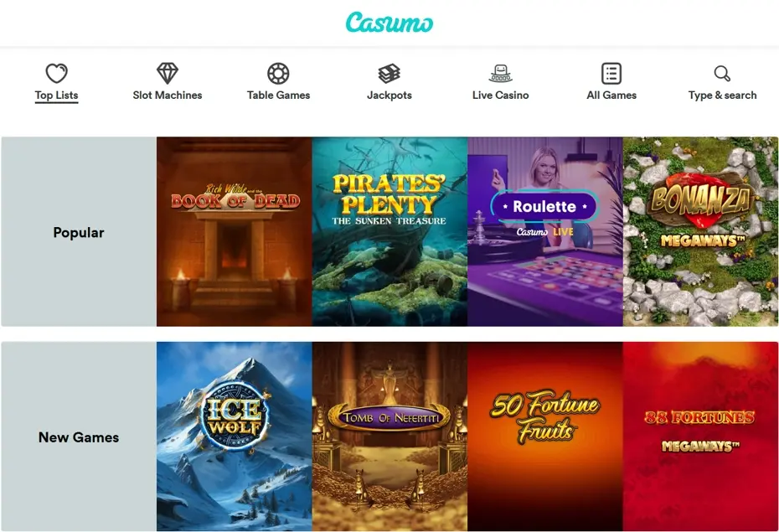Screen dimensions: 779x532
Task: Select the Table Games poker chip icon
Action: click(278, 74)
